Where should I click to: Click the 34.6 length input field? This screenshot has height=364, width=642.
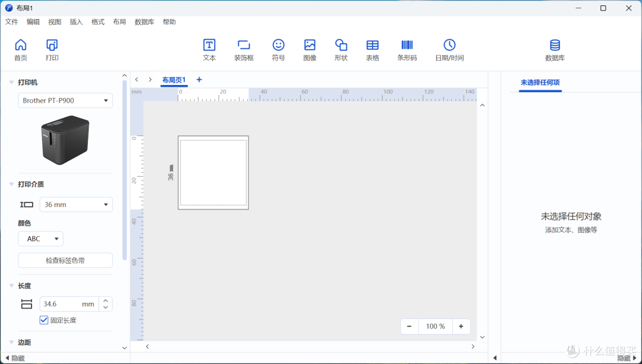pos(69,304)
